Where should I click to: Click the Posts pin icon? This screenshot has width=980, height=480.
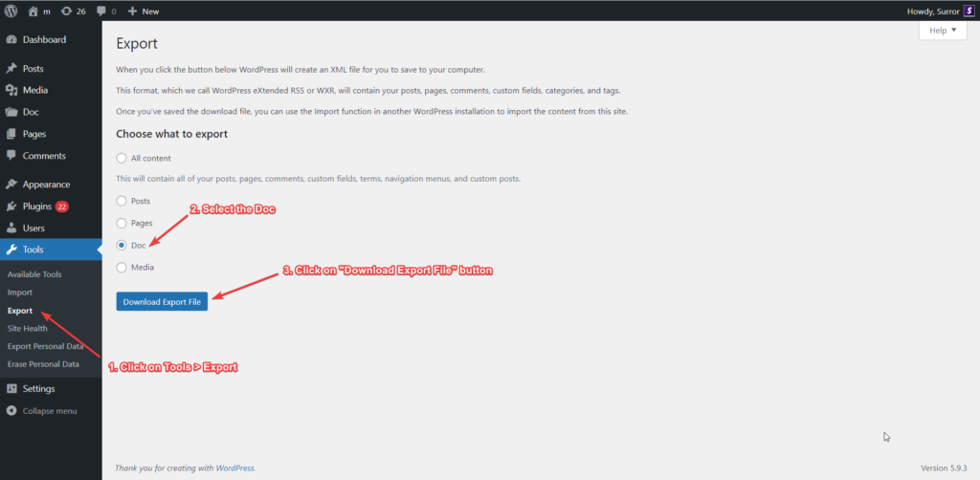[11, 69]
